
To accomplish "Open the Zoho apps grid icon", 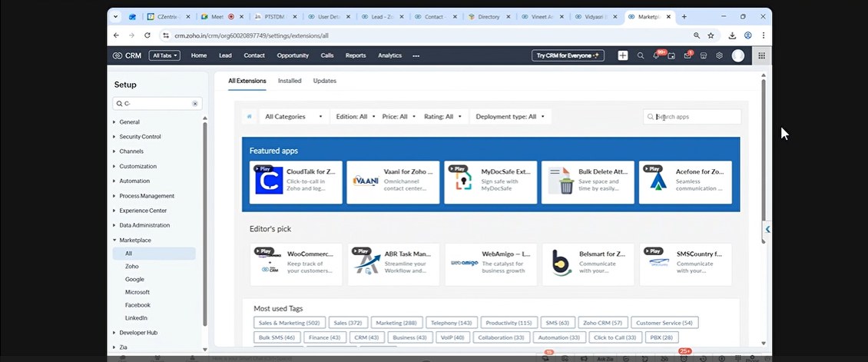I will click(x=761, y=55).
